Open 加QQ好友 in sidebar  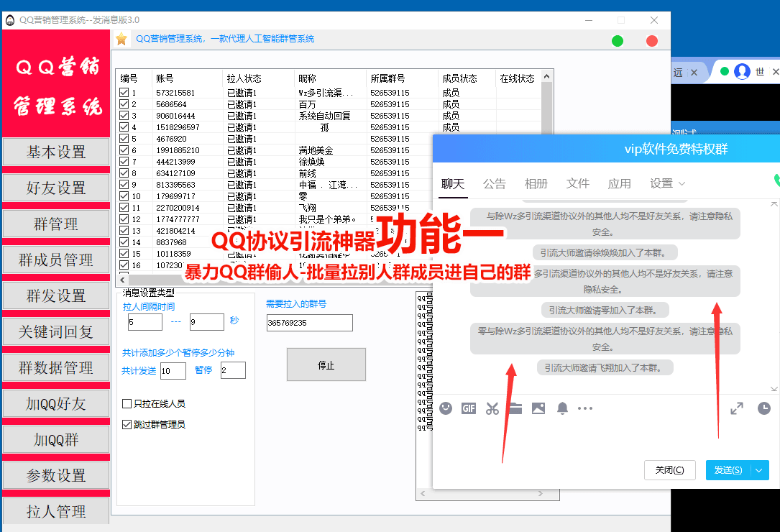pos(56,403)
